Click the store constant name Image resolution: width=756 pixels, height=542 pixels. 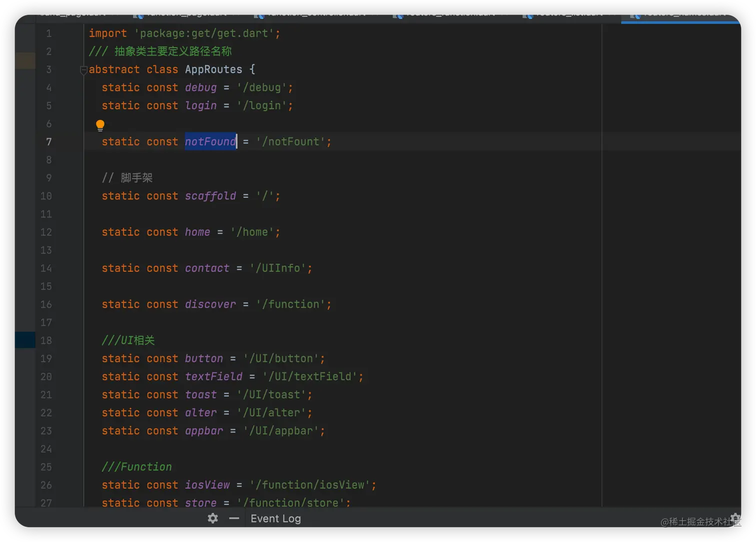(x=201, y=503)
